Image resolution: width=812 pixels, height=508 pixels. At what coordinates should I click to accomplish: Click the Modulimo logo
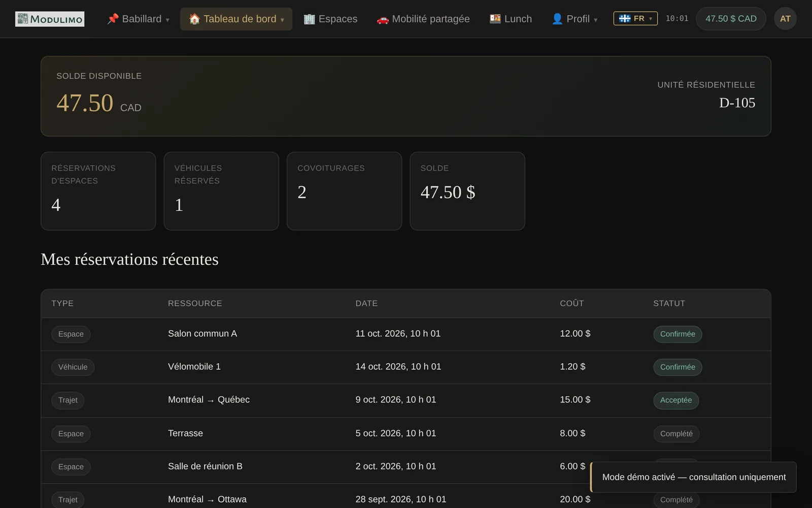click(x=50, y=19)
